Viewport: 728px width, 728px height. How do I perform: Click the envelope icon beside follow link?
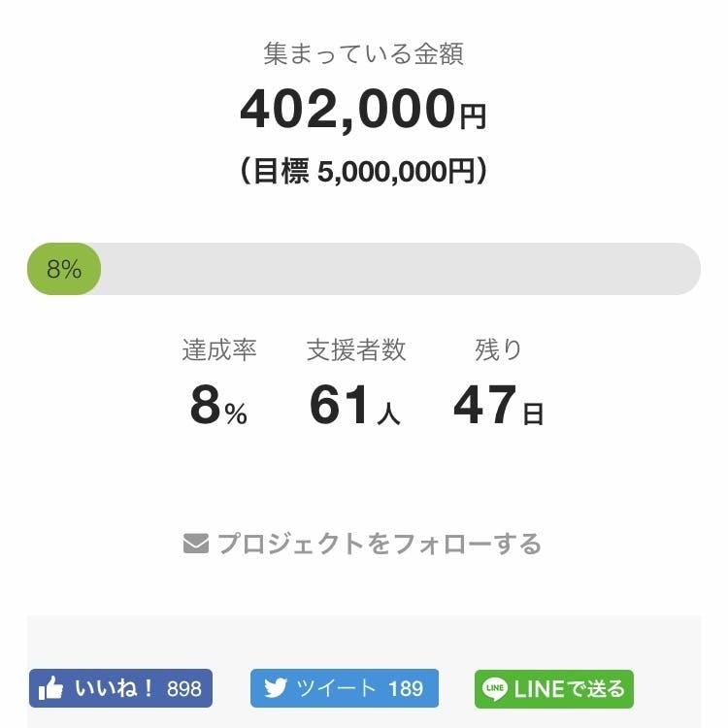[195, 544]
